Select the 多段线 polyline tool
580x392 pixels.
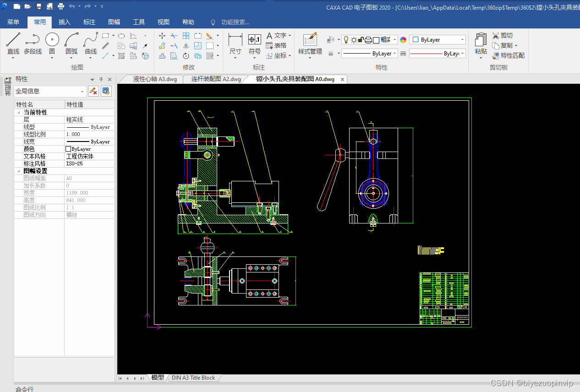pyautogui.click(x=33, y=44)
